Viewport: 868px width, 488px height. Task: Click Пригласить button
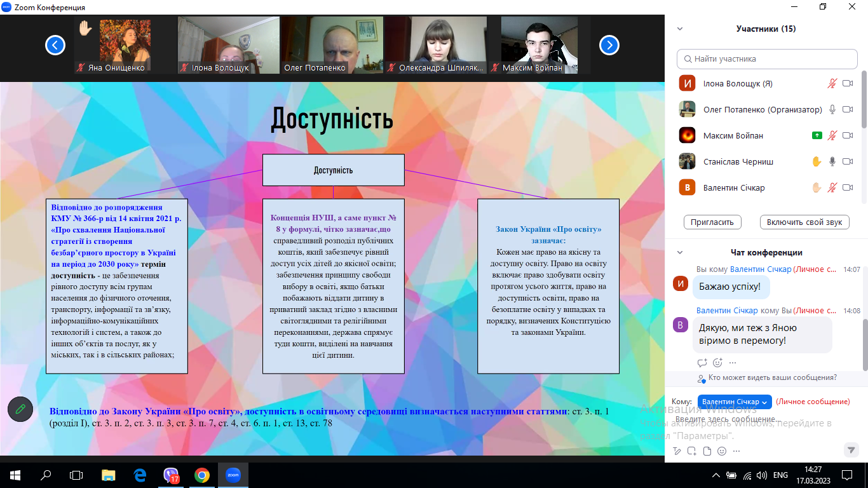(x=713, y=222)
